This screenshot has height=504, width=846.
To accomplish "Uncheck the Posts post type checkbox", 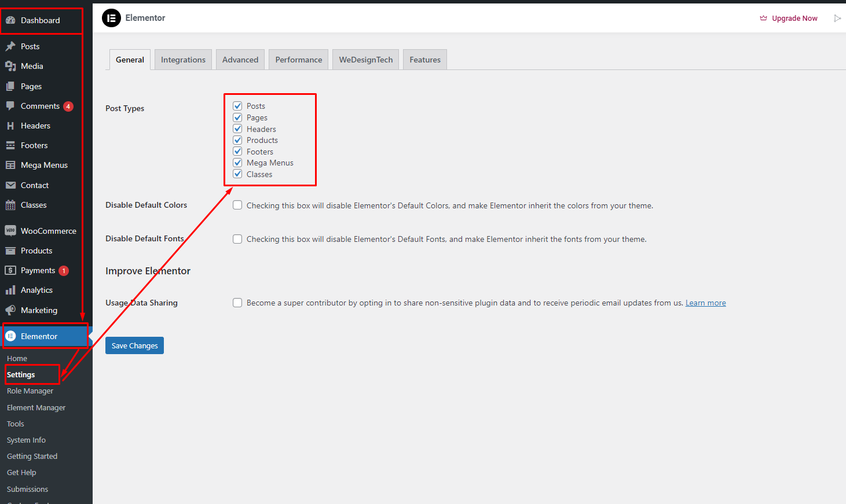I will [237, 106].
